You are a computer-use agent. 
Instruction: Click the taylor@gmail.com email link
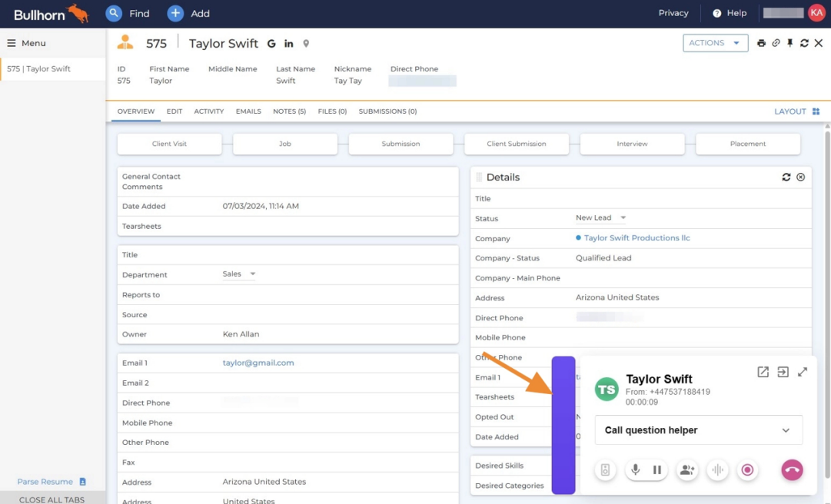point(258,363)
